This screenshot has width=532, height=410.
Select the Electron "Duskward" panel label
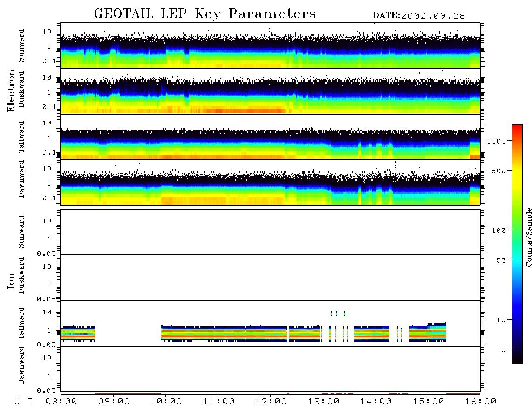coord(21,89)
